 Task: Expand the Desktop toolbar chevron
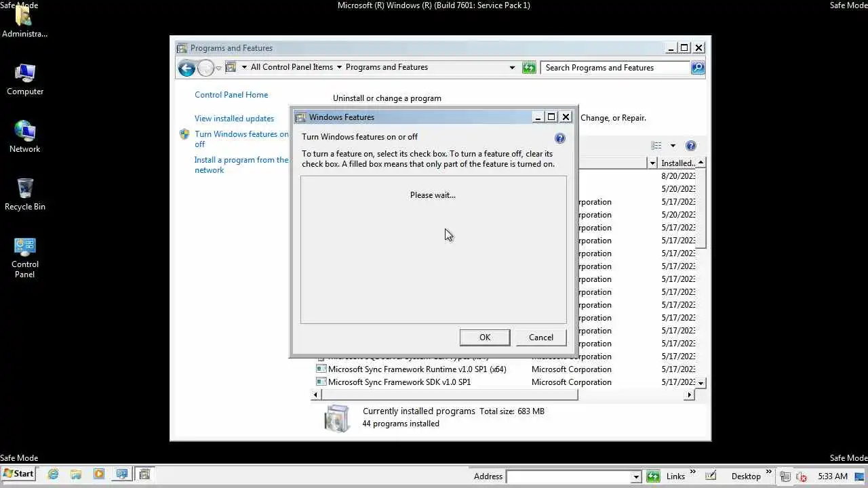(769, 472)
